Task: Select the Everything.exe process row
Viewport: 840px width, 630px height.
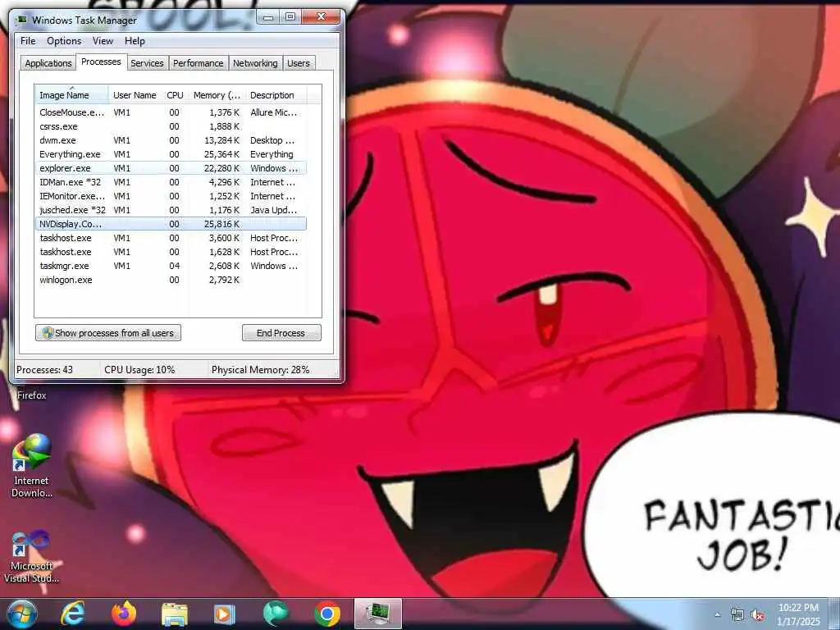Action: tap(171, 154)
